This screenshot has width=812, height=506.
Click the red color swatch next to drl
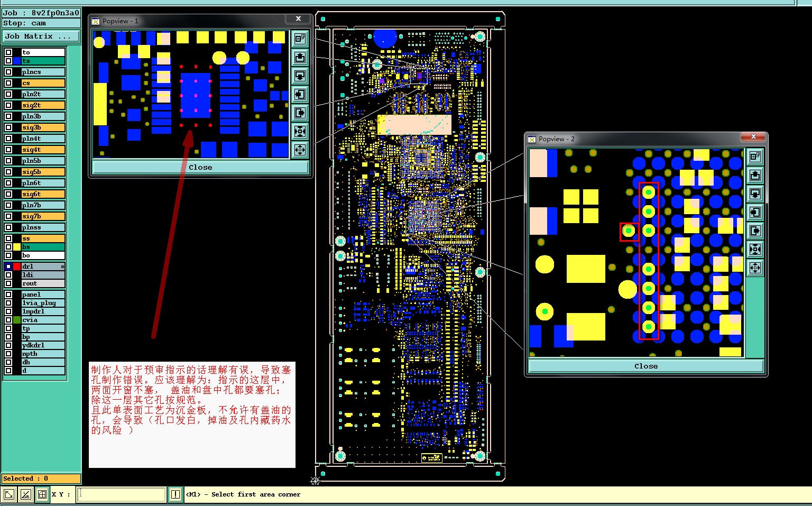click(17, 266)
